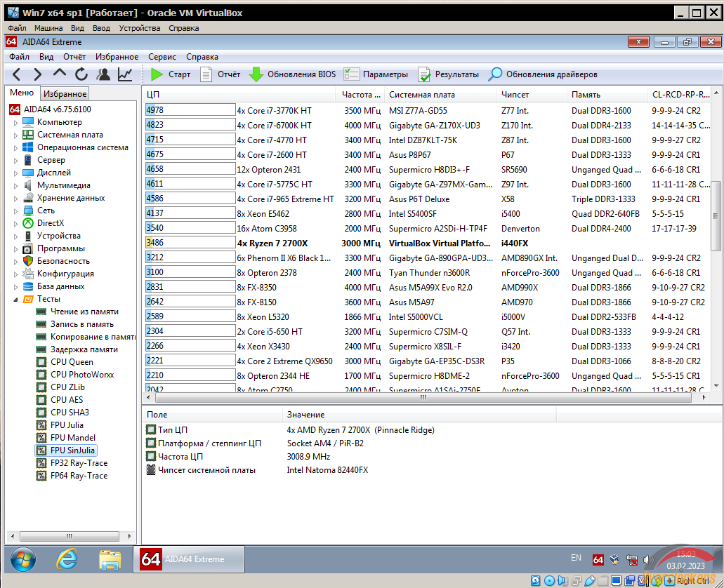This screenshot has height=588, width=724.
Task: Click the Безопасность shield icon
Action: [x=28, y=261]
